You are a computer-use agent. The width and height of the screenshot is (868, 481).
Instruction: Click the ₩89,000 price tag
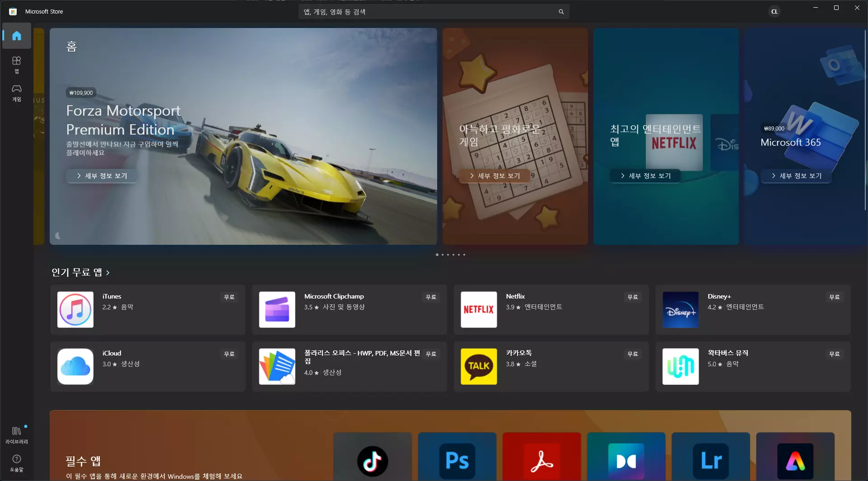coord(774,129)
